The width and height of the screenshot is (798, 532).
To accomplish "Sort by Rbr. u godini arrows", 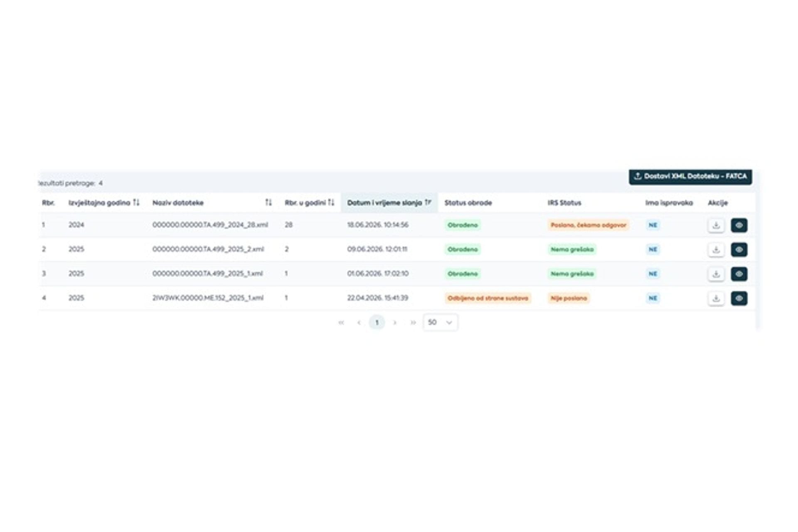I will coord(331,202).
